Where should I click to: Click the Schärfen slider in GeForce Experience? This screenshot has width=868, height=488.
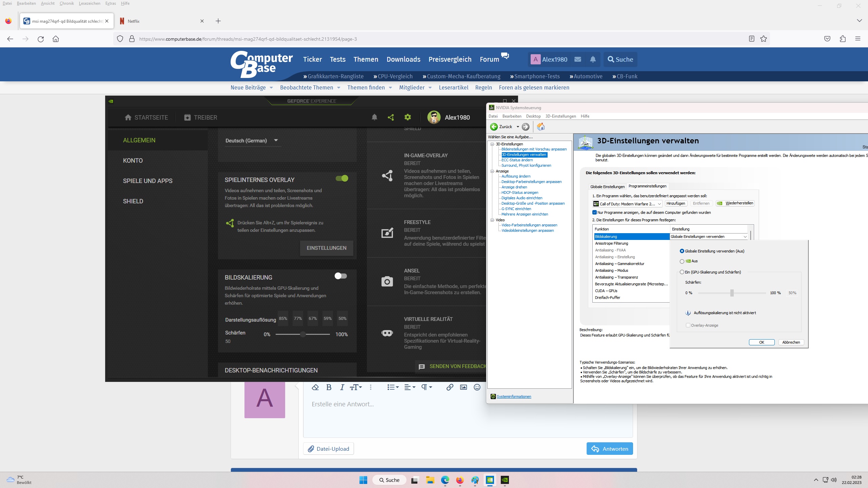[x=303, y=334]
